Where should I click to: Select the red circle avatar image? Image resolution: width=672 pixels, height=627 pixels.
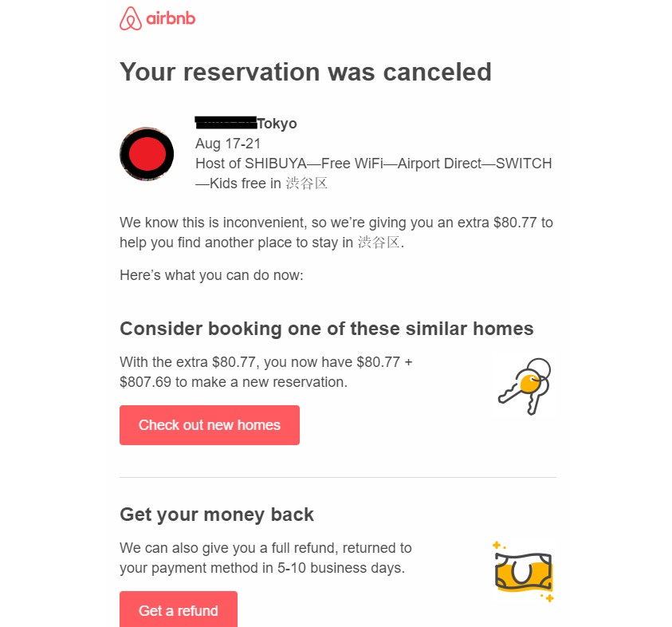147,153
